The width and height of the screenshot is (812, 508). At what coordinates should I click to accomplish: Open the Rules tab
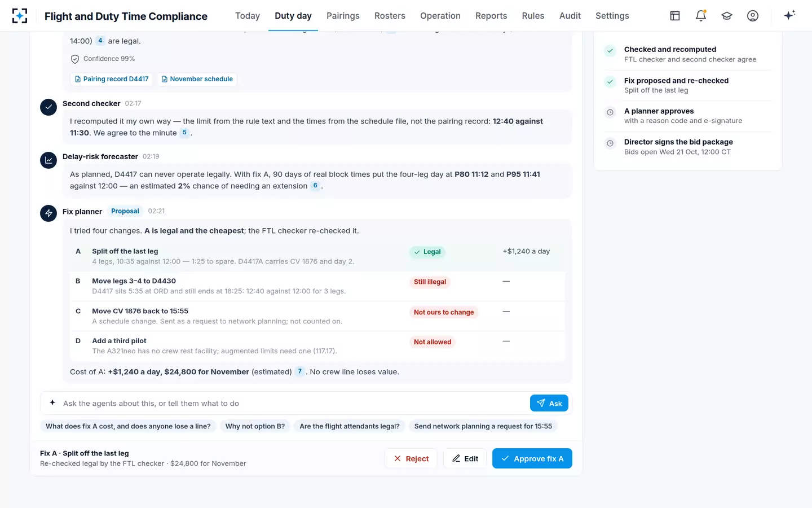click(533, 16)
